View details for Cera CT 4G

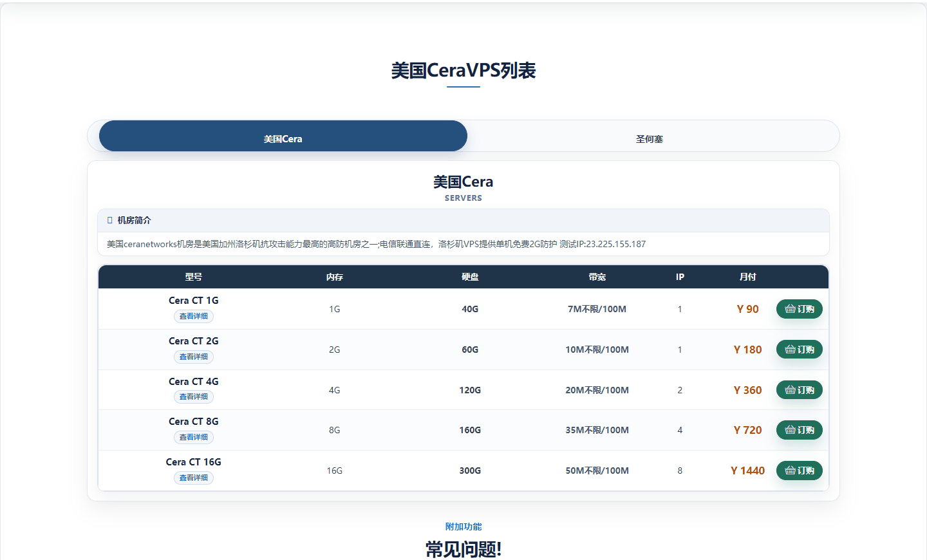[194, 397]
